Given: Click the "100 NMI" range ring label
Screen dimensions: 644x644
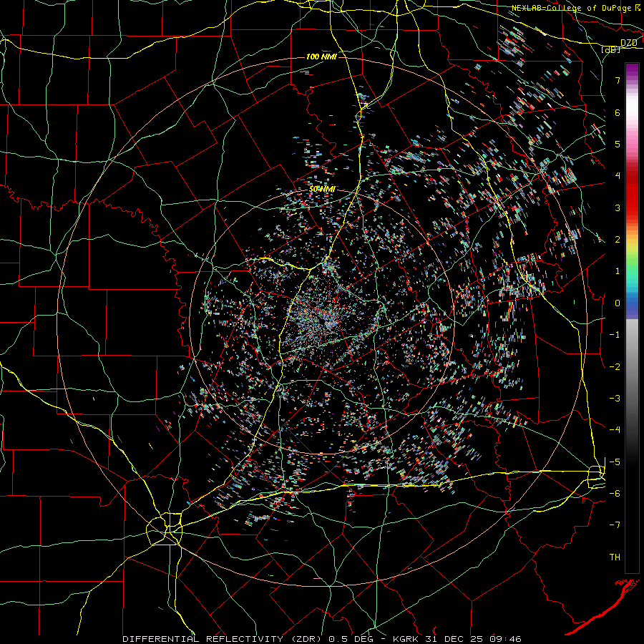Looking at the screenshot, I should click(321, 57).
